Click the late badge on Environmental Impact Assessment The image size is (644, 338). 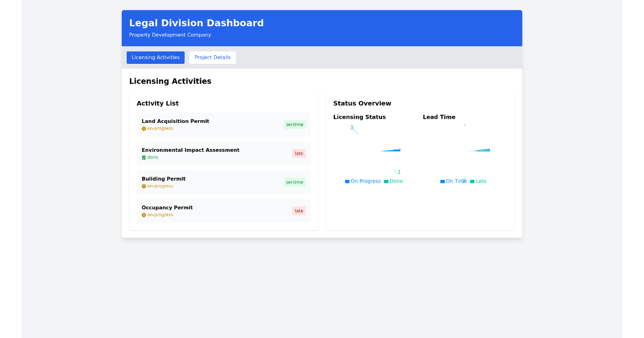(298, 153)
